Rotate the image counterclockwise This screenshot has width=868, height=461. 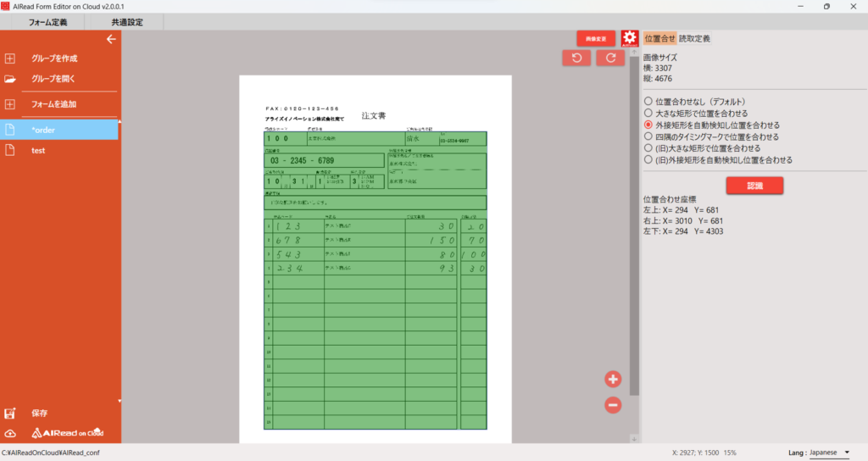click(x=576, y=58)
